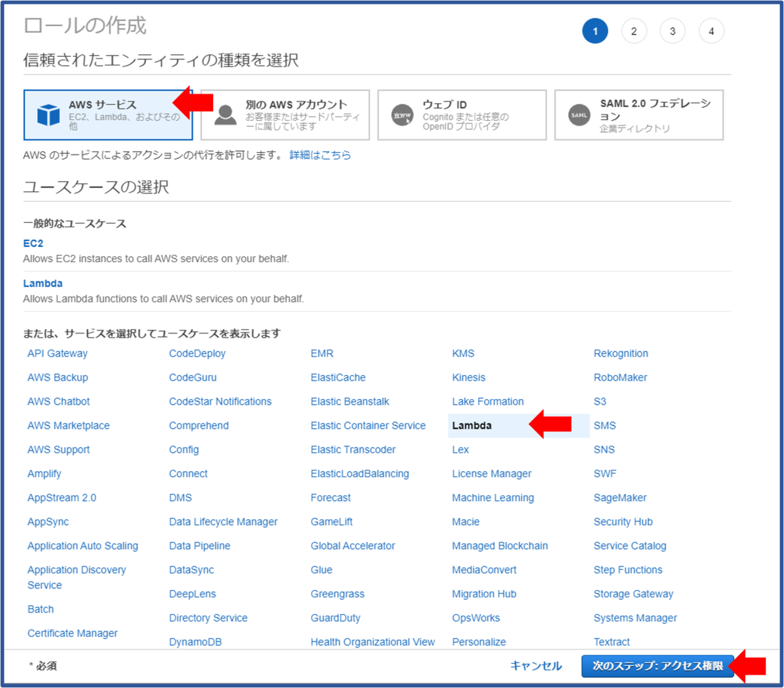This screenshot has width=784, height=688.
Task: Select Lex service
Action: [461, 450]
